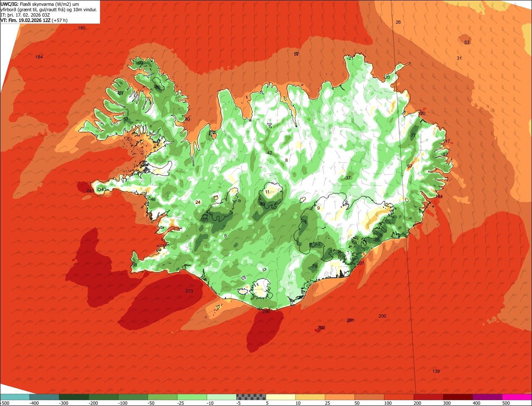
Task: Click the value 46 on the west coast
Action: click(153, 200)
